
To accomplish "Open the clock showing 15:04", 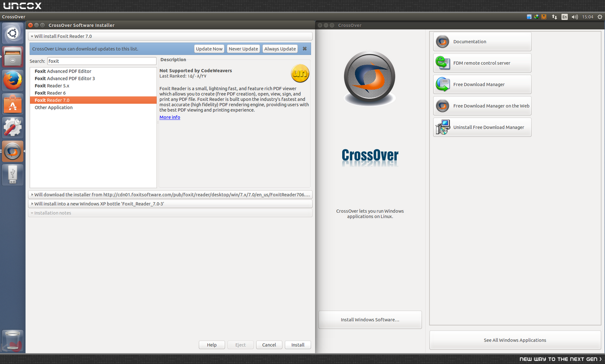I will click(588, 17).
